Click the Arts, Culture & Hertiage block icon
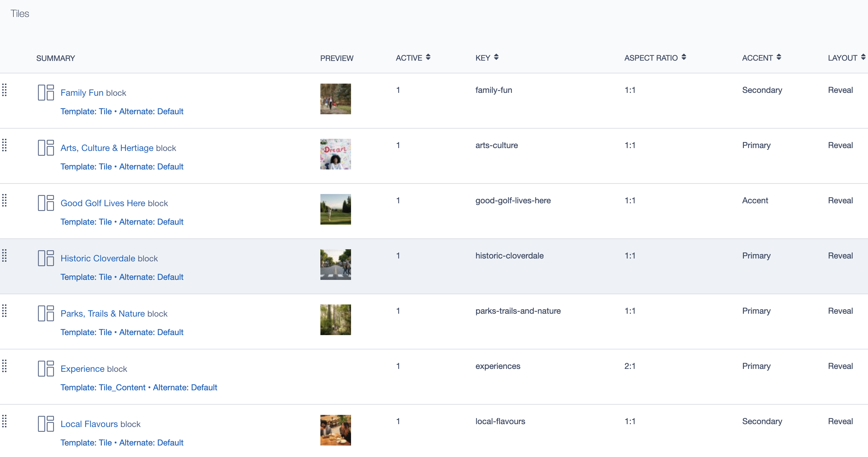Viewport: 868px width, 457px height. point(46,148)
